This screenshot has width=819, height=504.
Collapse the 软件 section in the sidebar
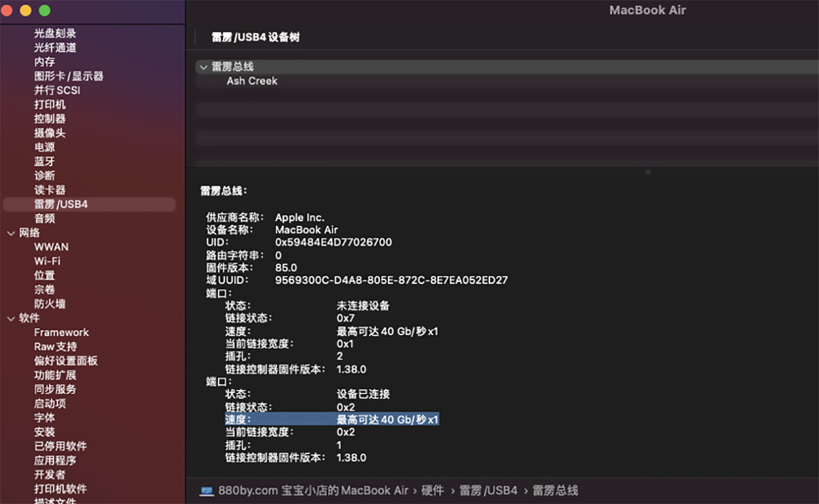[10, 318]
